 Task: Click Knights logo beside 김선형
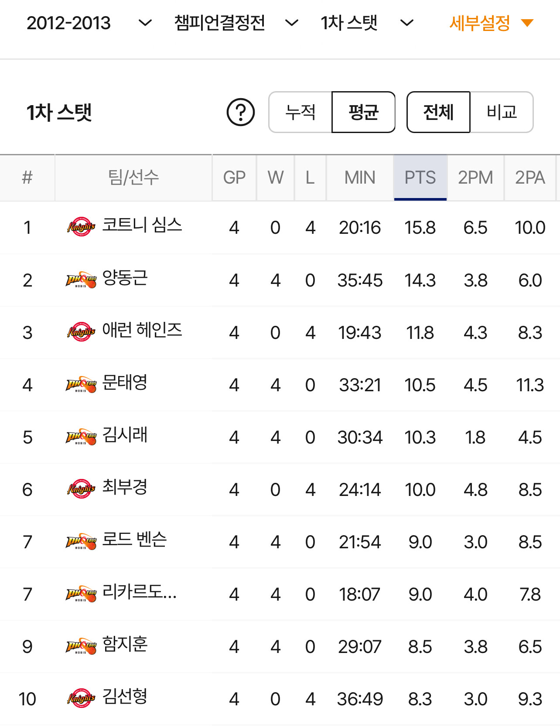tap(81, 698)
